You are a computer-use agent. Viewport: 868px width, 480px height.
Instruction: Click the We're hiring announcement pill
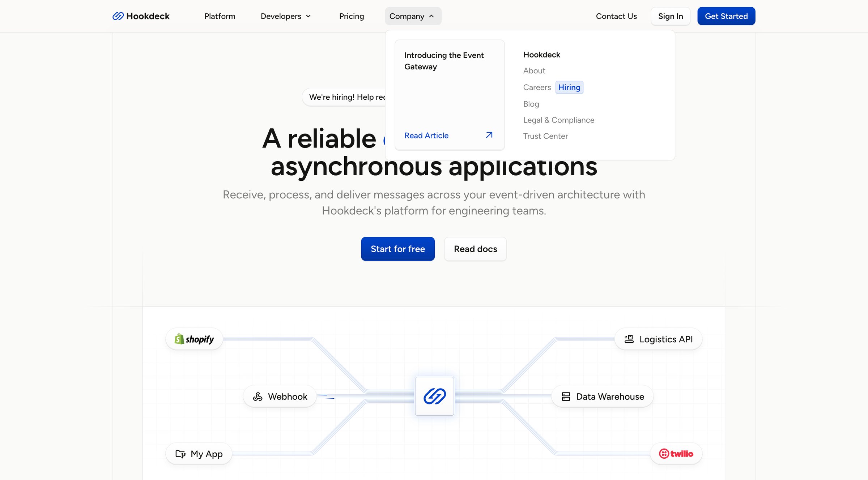[344, 97]
